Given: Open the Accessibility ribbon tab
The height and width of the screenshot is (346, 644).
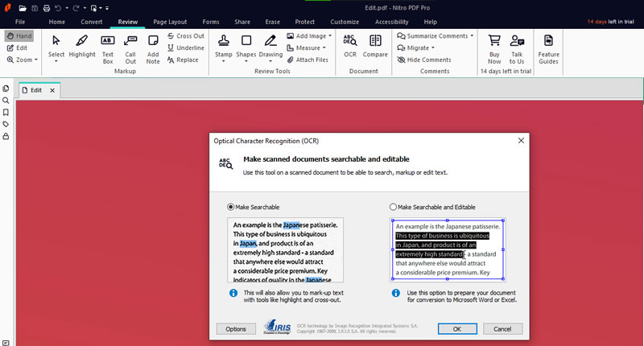Looking at the screenshot, I should click(391, 22).
